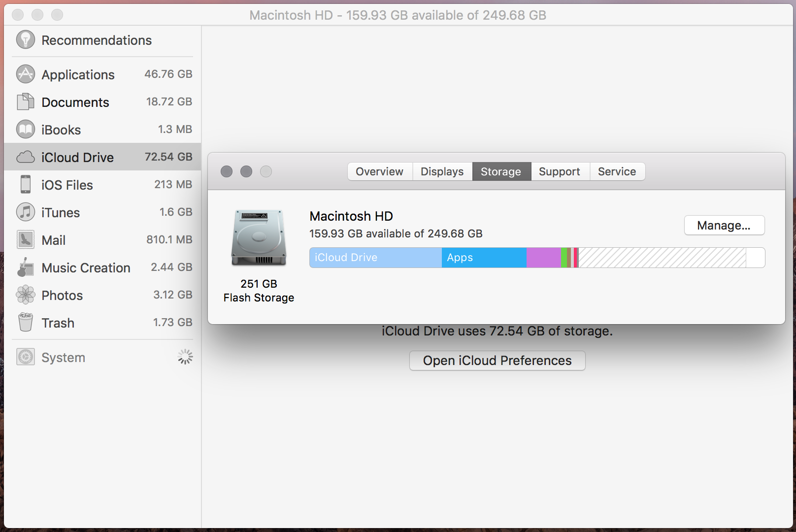Select the iTunes row label
Viewport: 796px width, 532px height.
61,212
